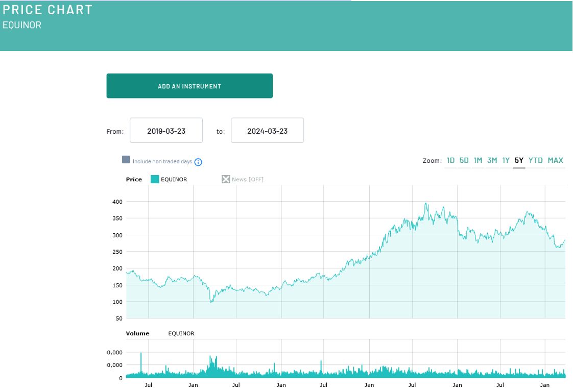
Task: Toggle the News [OFF] checkbox icon
Action: click(226, 179)
